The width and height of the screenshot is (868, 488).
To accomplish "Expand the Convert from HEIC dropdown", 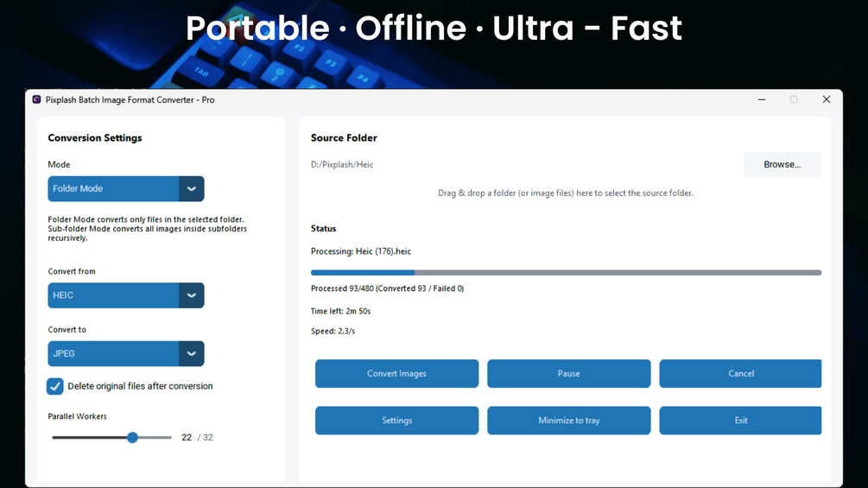I will coord(125,295).
